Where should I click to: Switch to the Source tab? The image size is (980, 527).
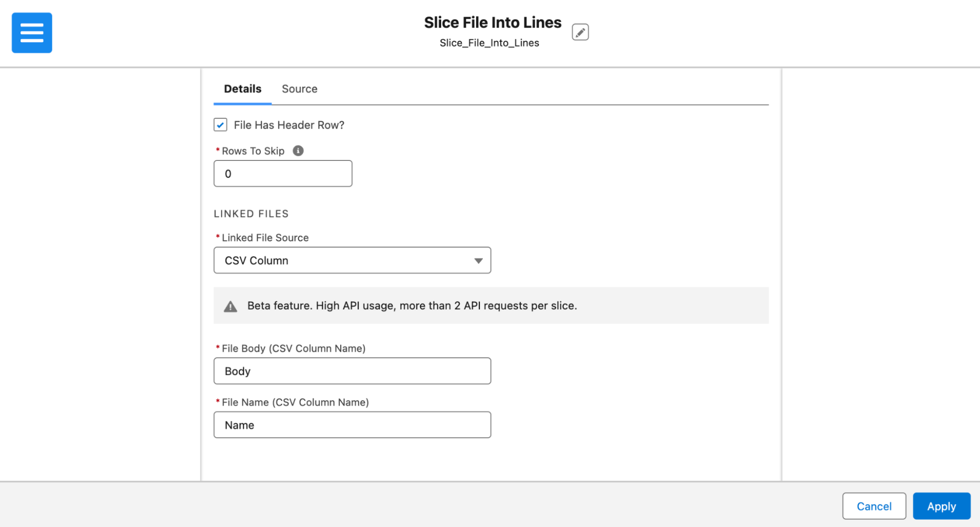[299, 89]
